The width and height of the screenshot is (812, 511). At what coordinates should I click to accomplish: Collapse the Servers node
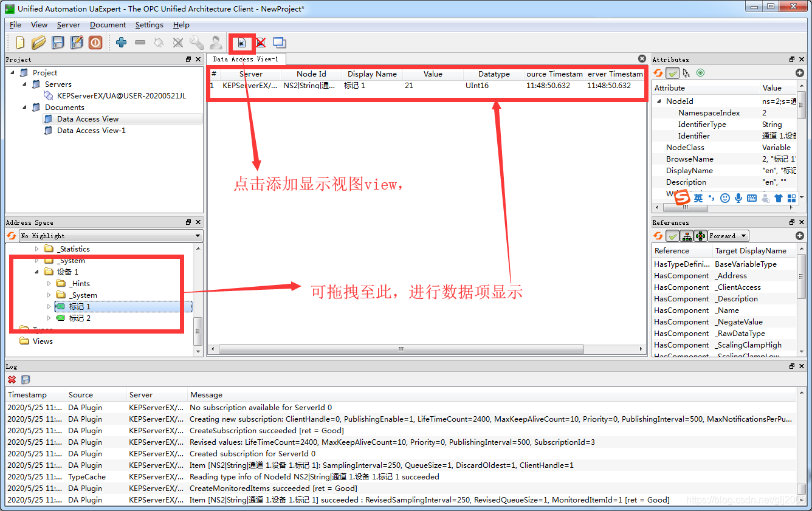click(26, 84)
